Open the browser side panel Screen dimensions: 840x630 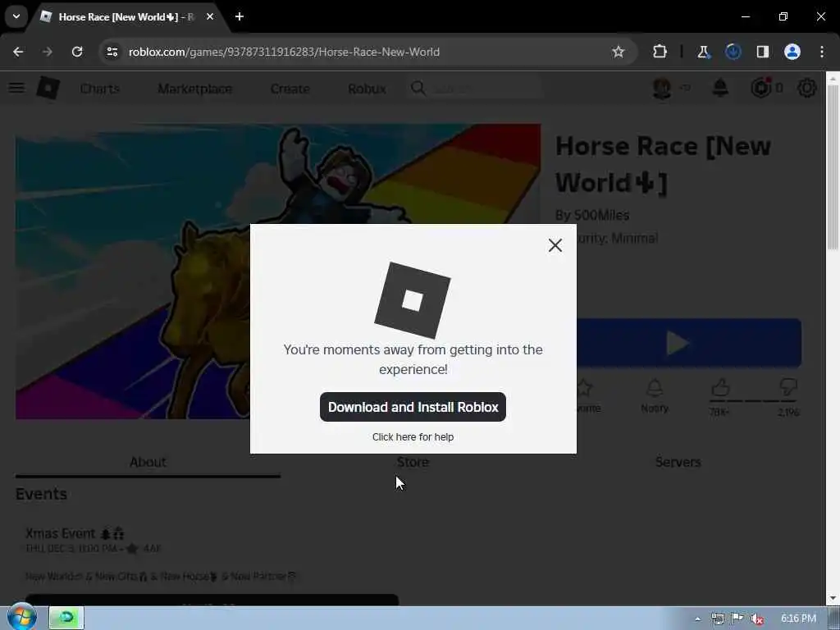point(762,52)
